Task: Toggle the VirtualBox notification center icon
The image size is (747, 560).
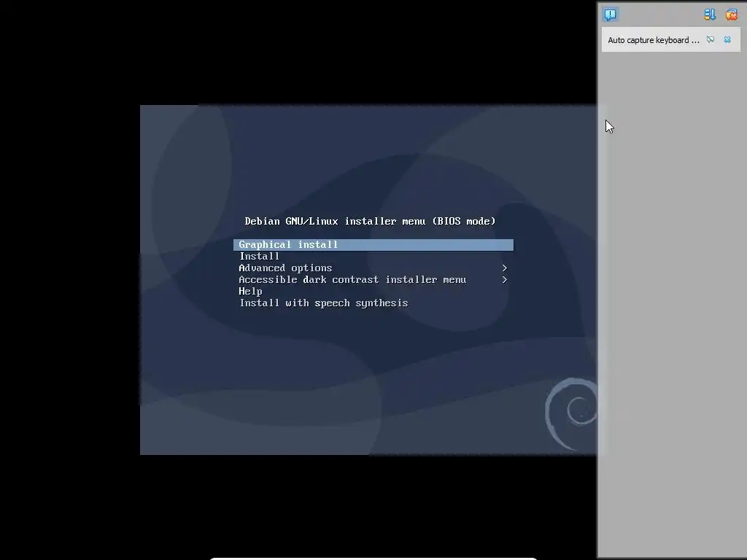Action: 611,15
